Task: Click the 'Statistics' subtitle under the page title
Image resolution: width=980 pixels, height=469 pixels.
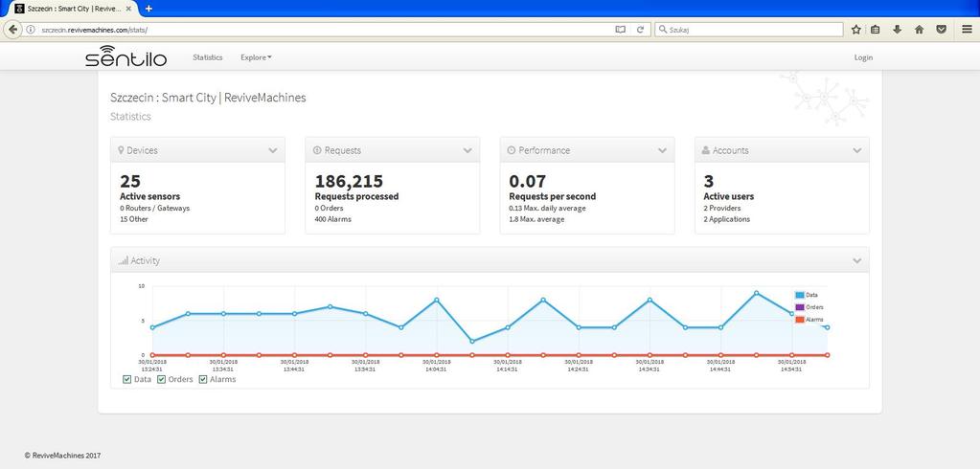Action: point(130,117)
